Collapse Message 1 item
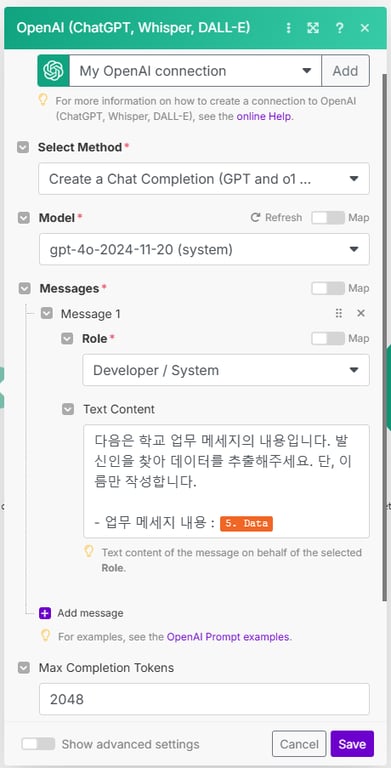 coord(47,313)
